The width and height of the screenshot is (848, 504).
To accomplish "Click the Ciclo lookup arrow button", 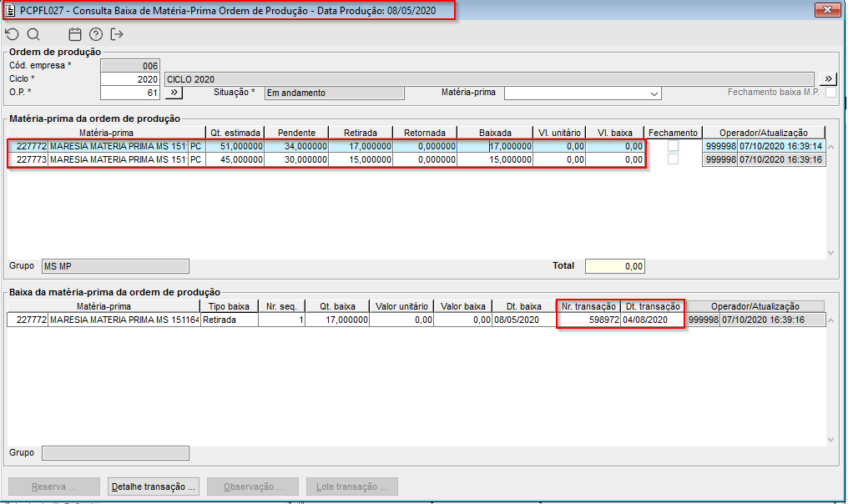I will pos(828,79).
